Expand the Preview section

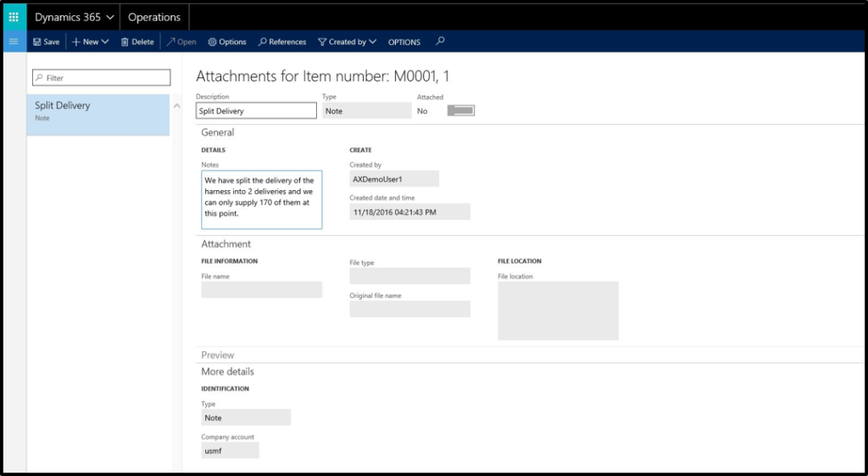click(x=218, y=355)
